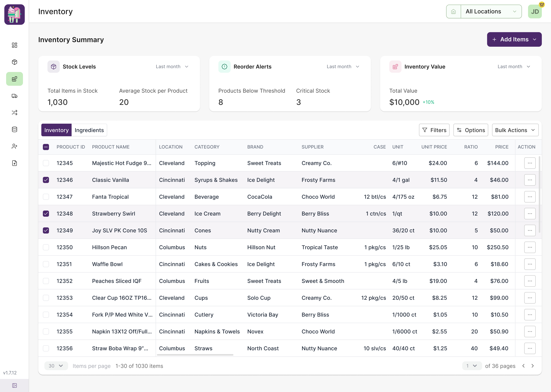Click the horizontal table scrollbar
551x392 pixels.
(x=195, y=355)
